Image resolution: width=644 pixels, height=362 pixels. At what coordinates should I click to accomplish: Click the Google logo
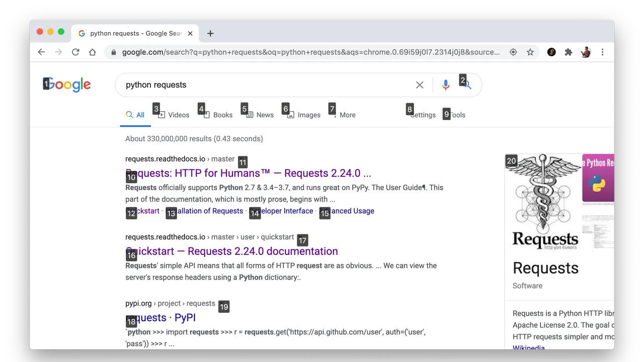pos(67,85)
